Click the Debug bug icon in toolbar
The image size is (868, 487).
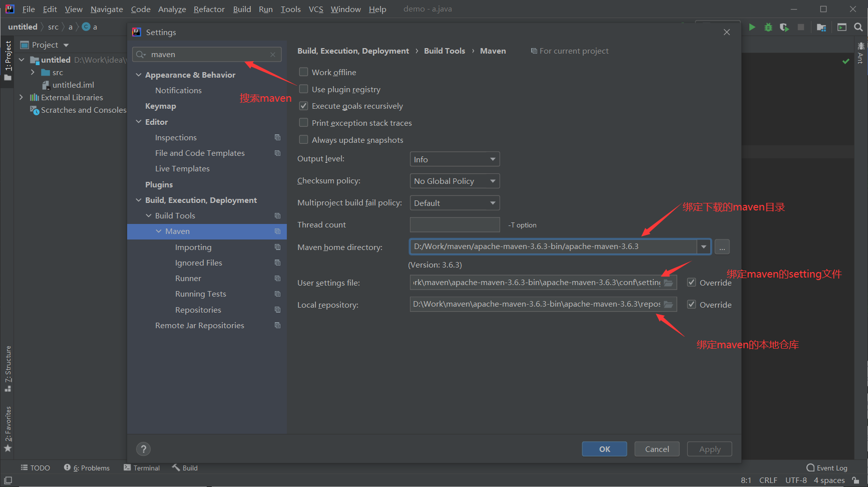click(x=768, y=27)
